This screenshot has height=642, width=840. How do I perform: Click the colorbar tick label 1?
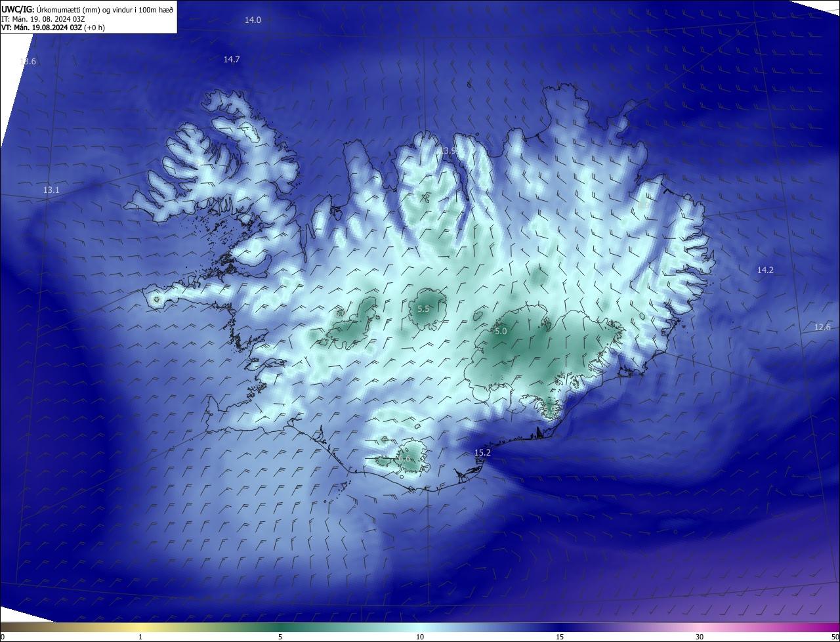[140, 637]
